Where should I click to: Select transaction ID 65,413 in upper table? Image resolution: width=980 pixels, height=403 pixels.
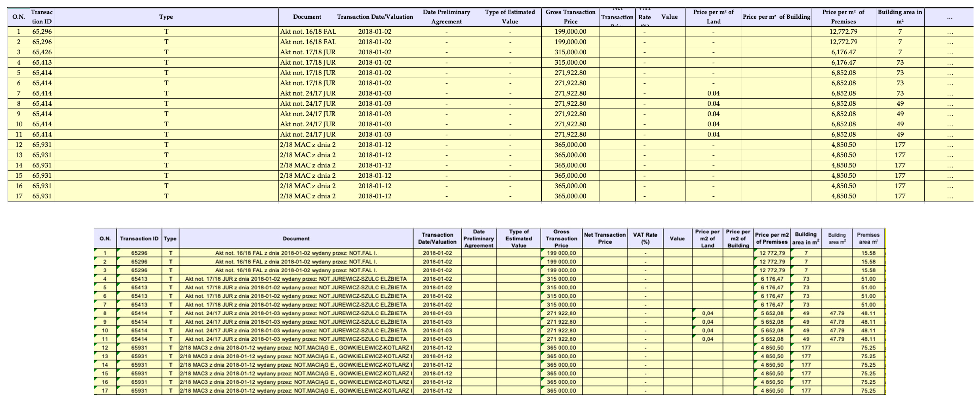click(x=42, y=62)
